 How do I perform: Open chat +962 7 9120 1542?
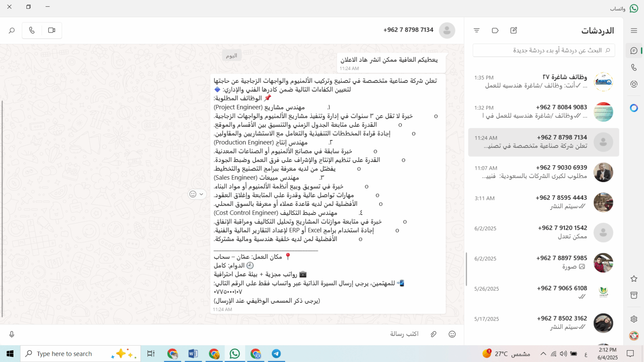[x=543, y=233]
